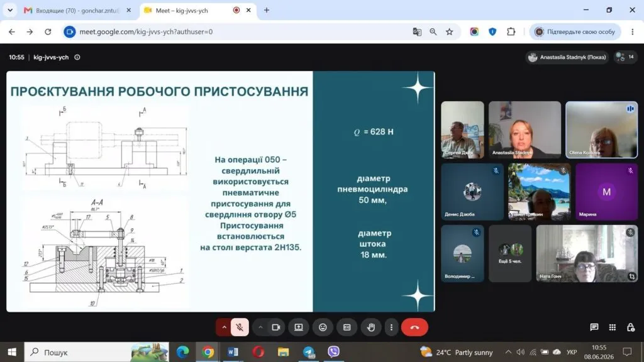
Task: Open a new browser tab
Action: pos(267,10)
